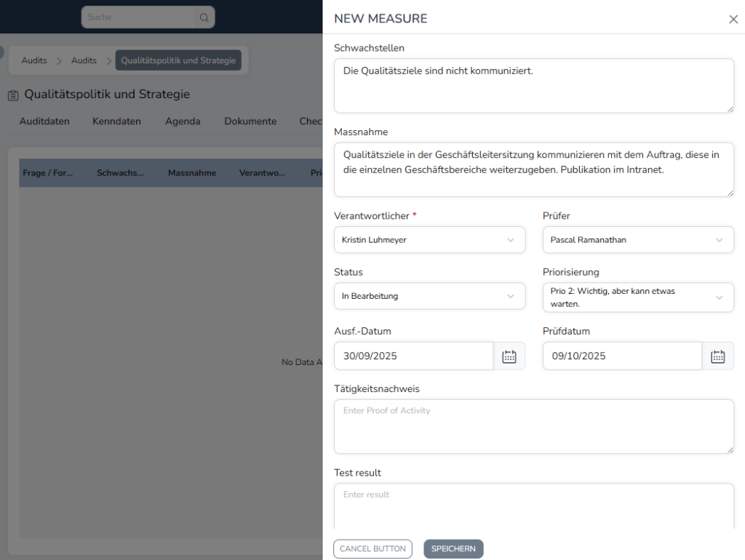This screenshot has height=560, width=745.
Task: Go to the Dokumente tab
Action: [250, 121]
